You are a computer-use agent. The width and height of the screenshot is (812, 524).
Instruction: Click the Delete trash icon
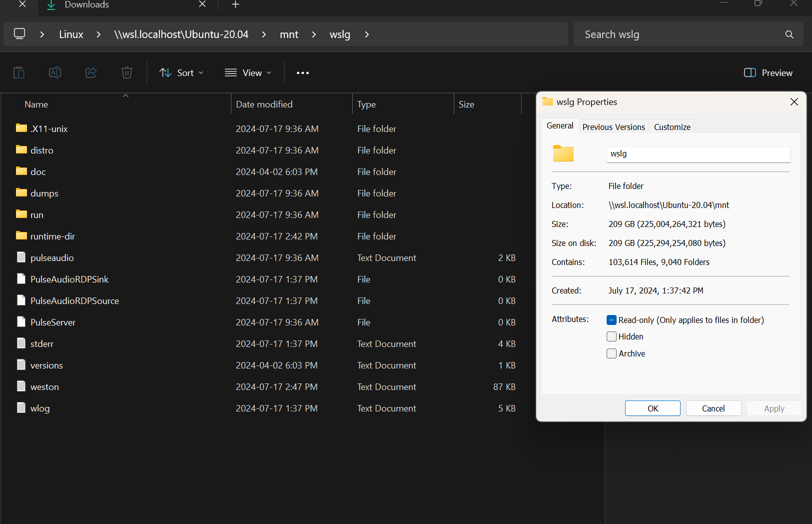(127, 73)
